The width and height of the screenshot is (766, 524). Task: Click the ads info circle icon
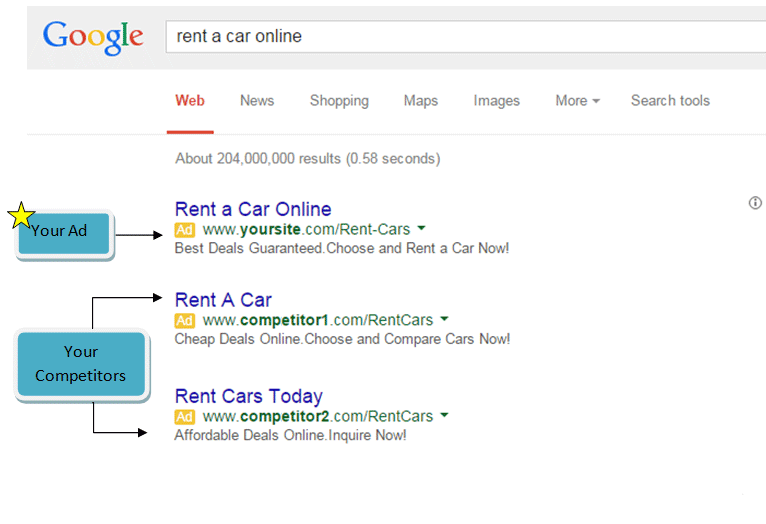click(x=755, y=203)
